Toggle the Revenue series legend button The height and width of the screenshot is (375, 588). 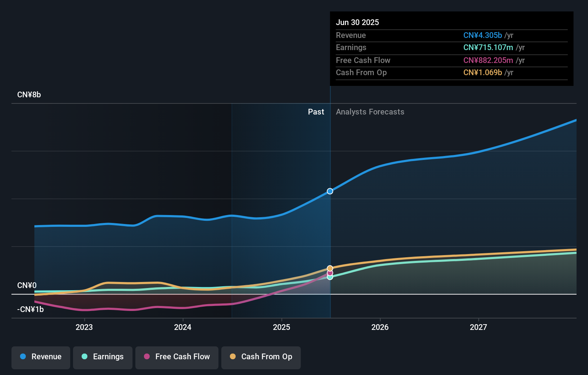tap(41, 357)
